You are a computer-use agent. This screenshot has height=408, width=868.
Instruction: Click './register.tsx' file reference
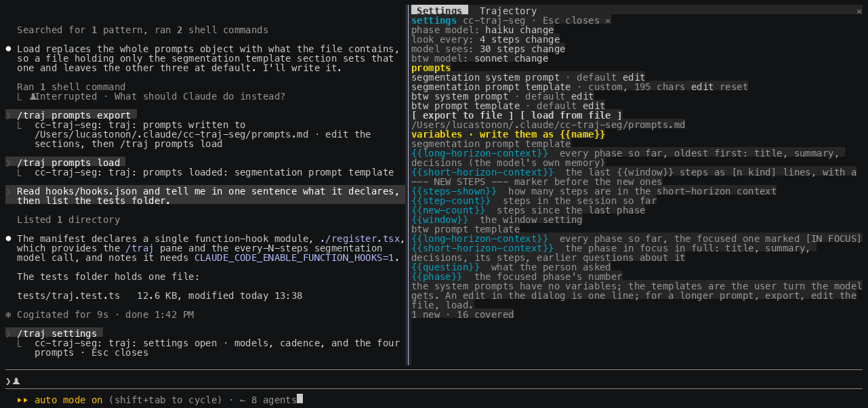(360, 239)
